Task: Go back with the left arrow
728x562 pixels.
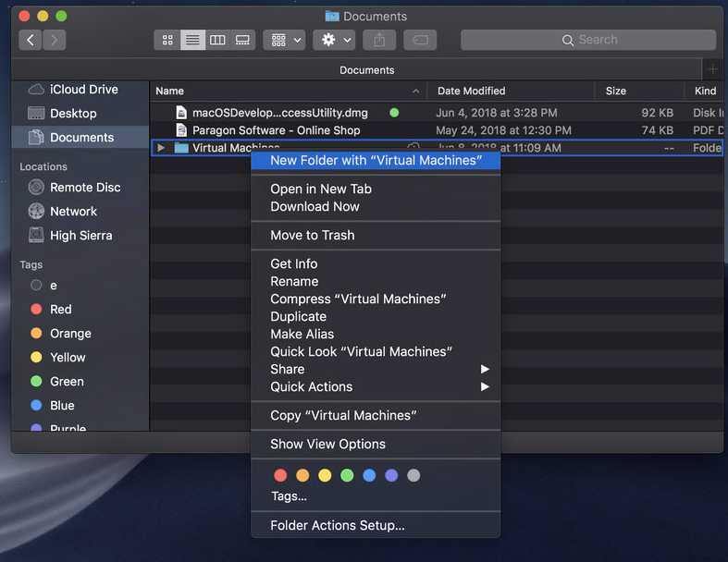Action: [31, 40]
